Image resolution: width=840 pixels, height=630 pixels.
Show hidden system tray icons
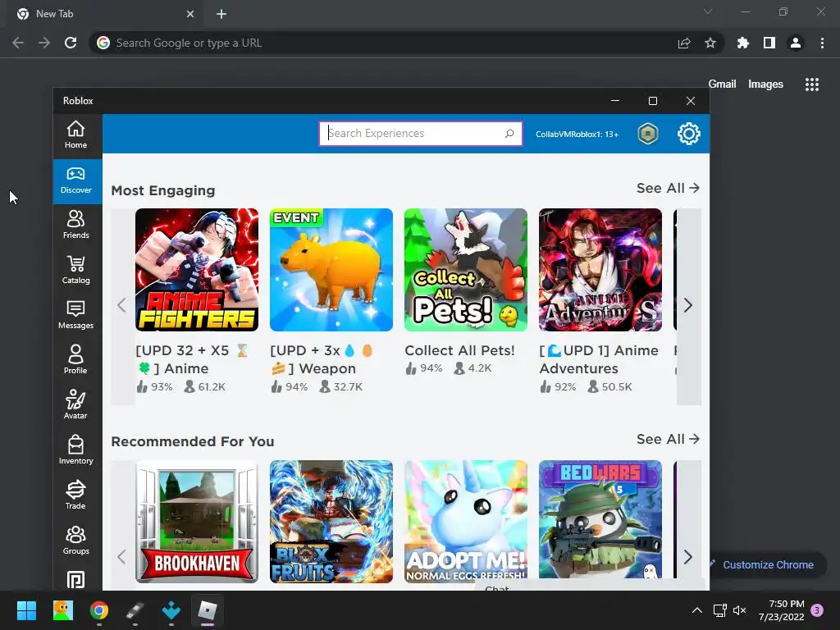pyautogui.click(x=697, y=610)
